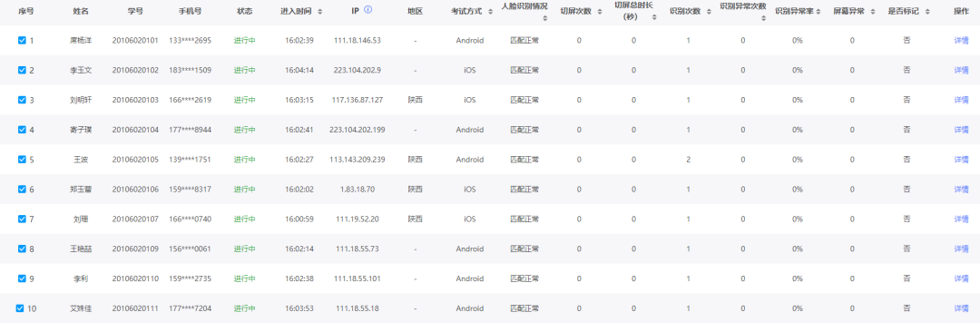Viewport: 980px width, 332px height.
Task: Click the 姓名 column header
Action: (x=81, y=12)
